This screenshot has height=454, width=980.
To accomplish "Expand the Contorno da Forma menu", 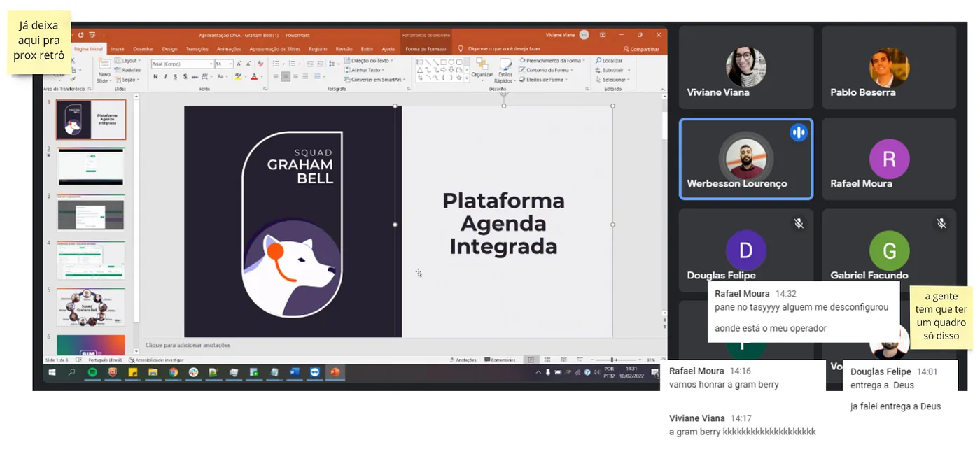I will pyautogui.click(x=549, y=71).
